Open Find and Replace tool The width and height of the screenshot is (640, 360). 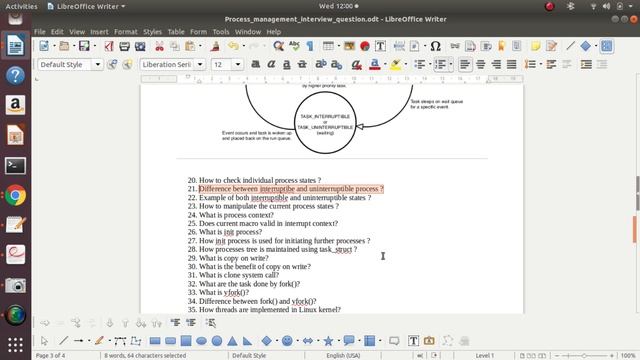click(278, 46)
